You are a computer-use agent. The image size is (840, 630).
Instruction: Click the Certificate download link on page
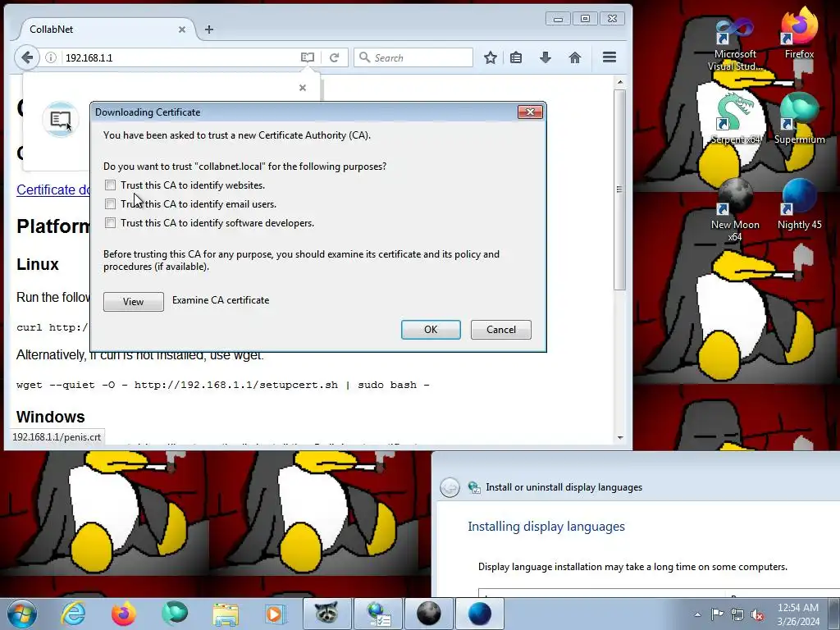coord(53,189)
